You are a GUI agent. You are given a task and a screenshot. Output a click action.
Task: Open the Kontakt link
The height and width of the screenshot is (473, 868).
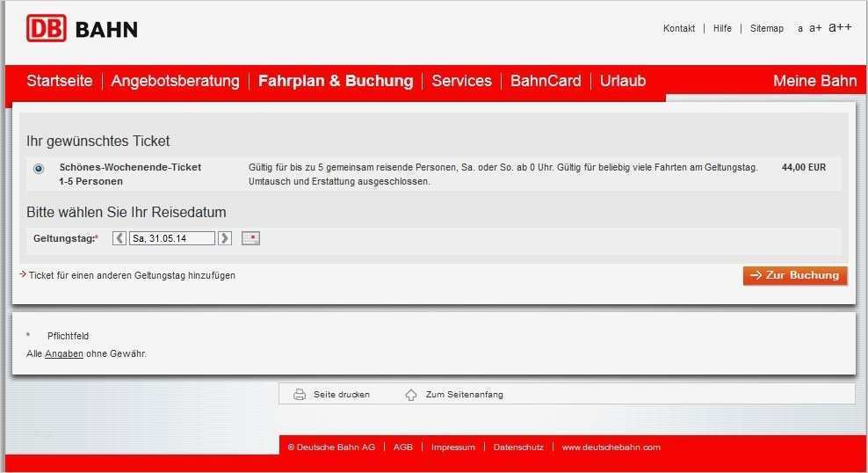679,28
